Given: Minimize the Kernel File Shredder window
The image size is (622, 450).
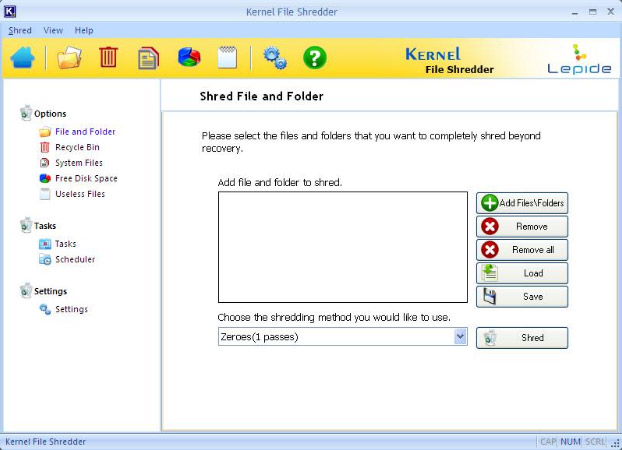Looking at the screenshot, I should 575,12.
